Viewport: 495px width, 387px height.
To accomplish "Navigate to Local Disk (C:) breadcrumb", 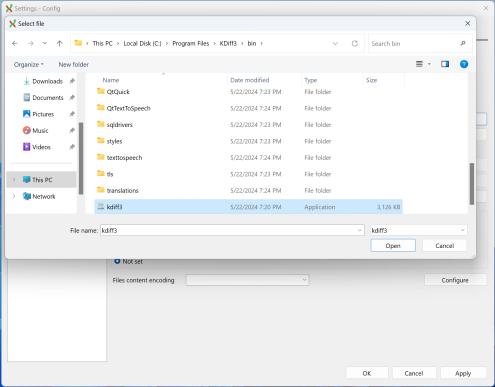I will pos(142,43).
